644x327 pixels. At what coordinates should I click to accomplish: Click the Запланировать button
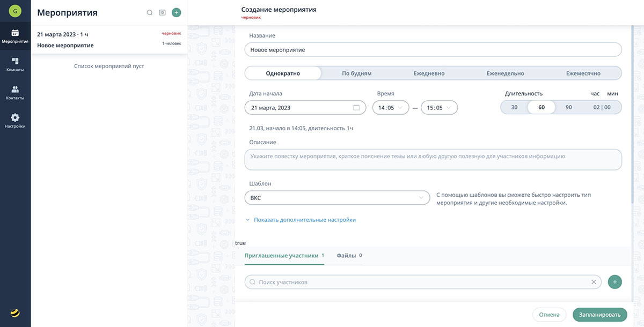point(600,315)
